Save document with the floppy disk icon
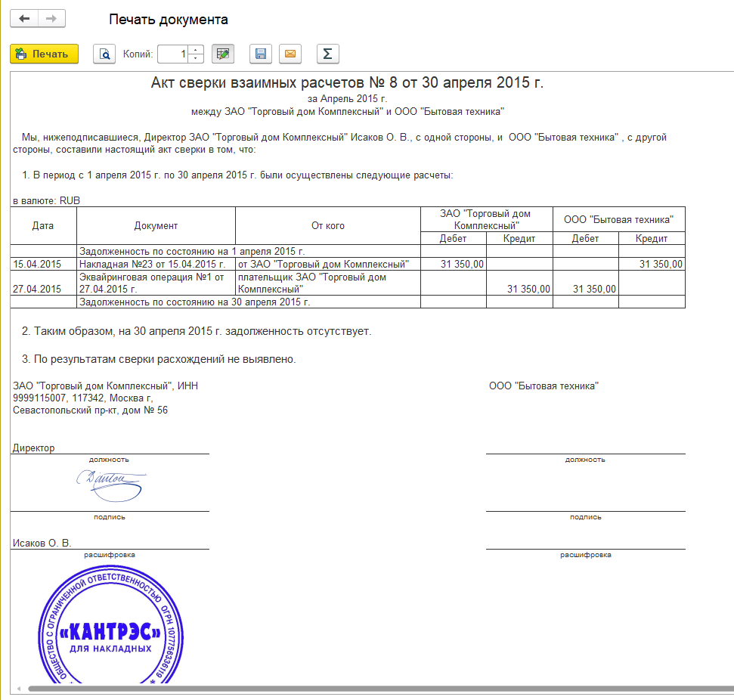 261,54
